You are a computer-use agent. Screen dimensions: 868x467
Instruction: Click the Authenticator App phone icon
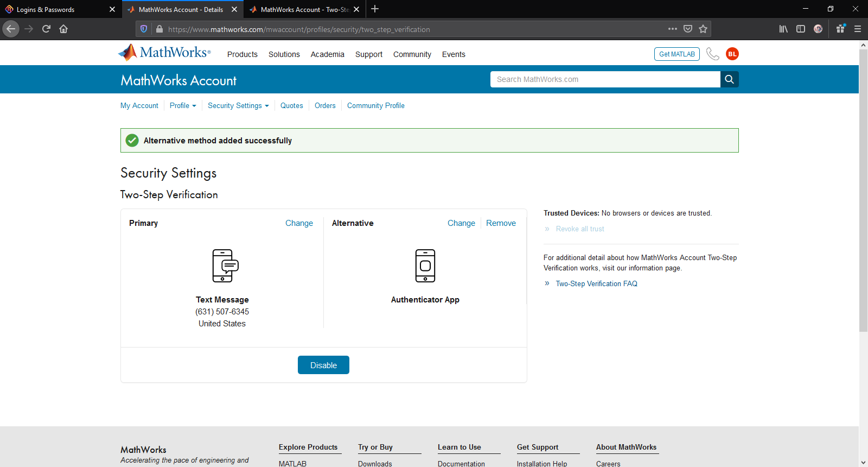pyautogui.click(x=425, y=266)
